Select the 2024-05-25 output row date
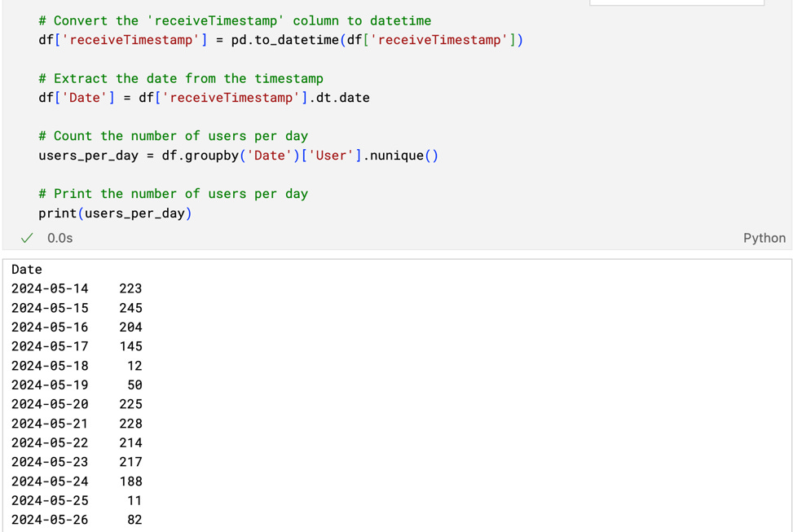Viewport: 793px width, 532px height. pos(50,501)
